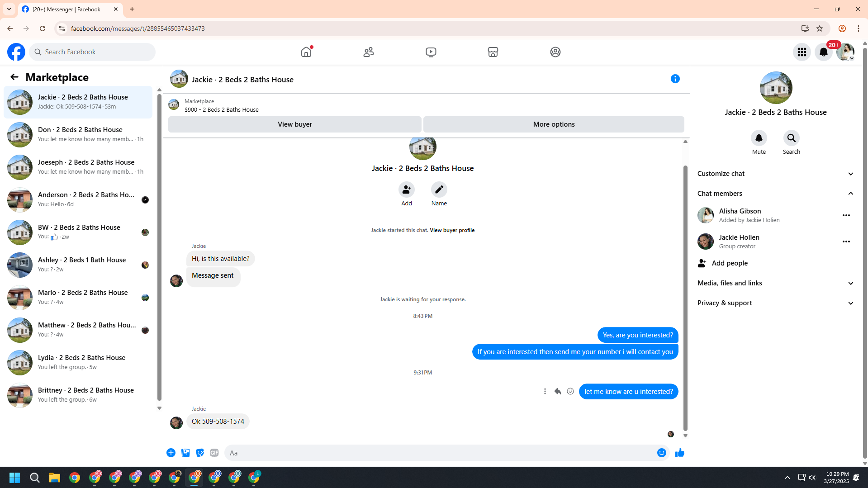Open the Marketplace storefront icon in top navigation
868x488 pixels.
tap(493, 52)
